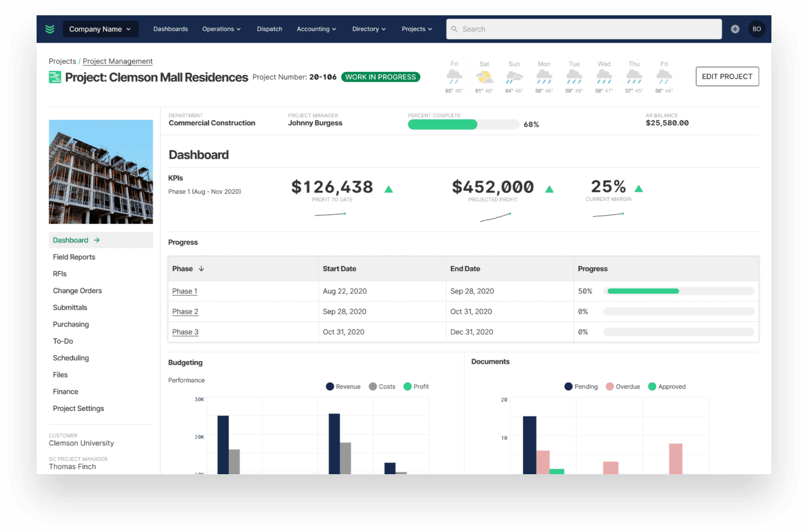This screenshot has height=532, width=808.
Task: Open Field Reports in the sidebar
Action: click(74, 257)
